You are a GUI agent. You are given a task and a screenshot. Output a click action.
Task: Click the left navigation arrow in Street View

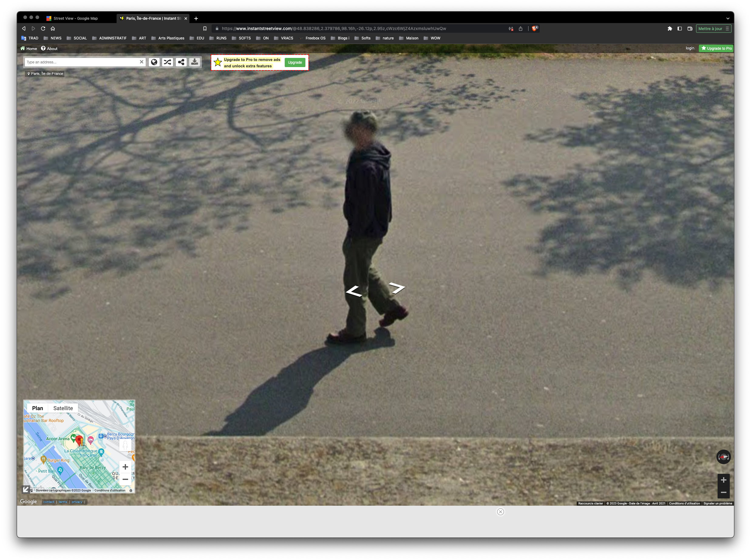click(x=354, y=291)
